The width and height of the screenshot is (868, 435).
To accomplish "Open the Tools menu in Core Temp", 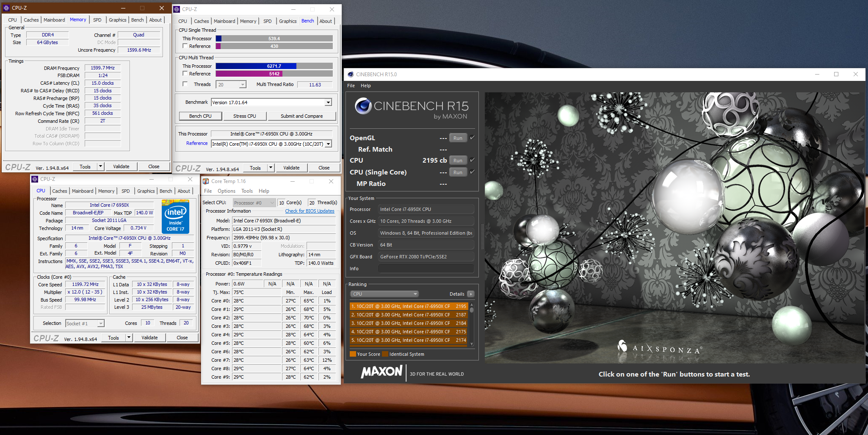I will 247,191.
